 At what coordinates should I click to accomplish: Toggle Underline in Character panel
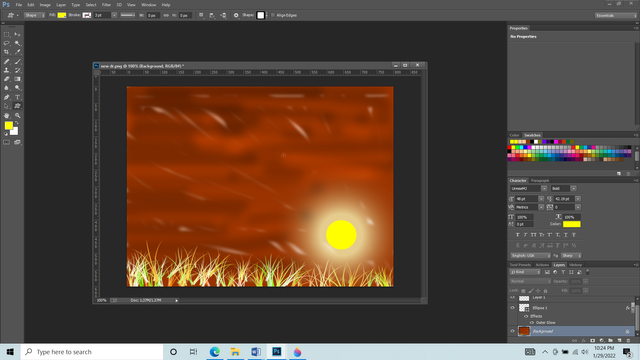pos(566,235)
